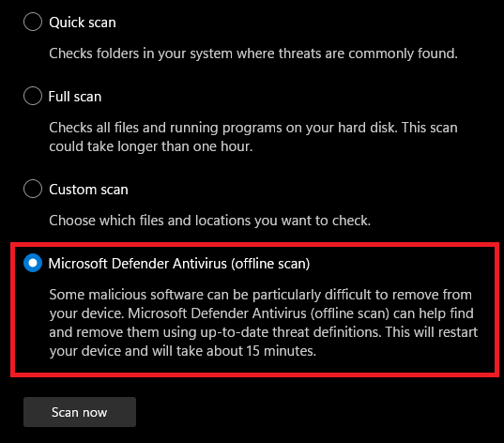The image size is (504, 443).
Task: Click 'and remove them using up-to-date' line
Action: click(264, 332)
